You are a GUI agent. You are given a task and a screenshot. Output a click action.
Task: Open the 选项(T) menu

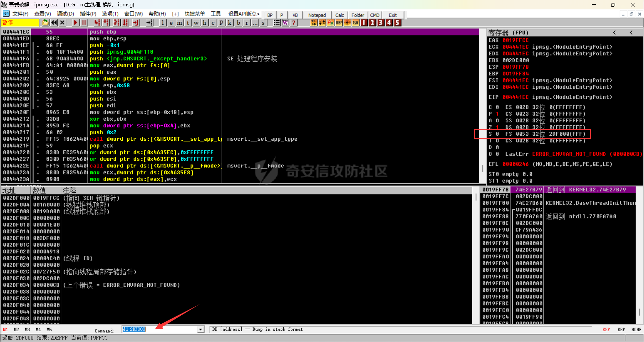[110, 14]
